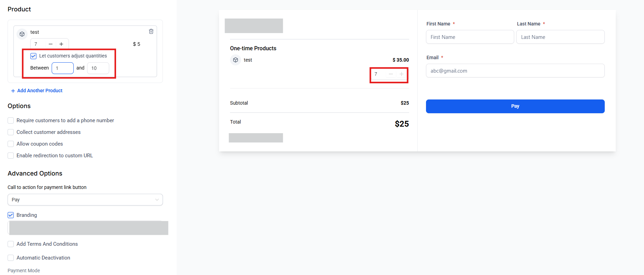Disable the Branding checkbox
This screenshot has height=275, width=644.
pyautogui.click(x=11, y=215)
